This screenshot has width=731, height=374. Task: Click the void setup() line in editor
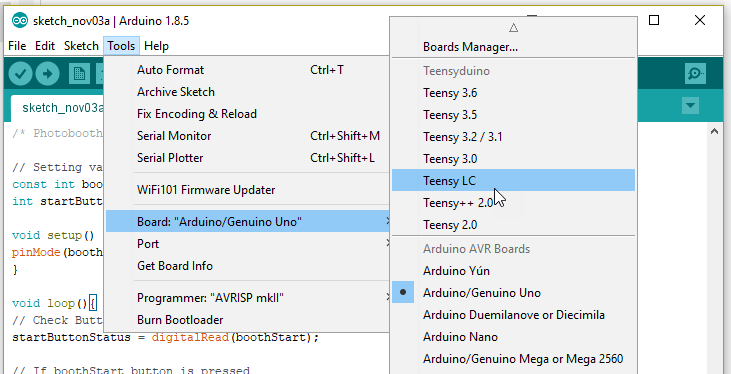click(54, 235)
